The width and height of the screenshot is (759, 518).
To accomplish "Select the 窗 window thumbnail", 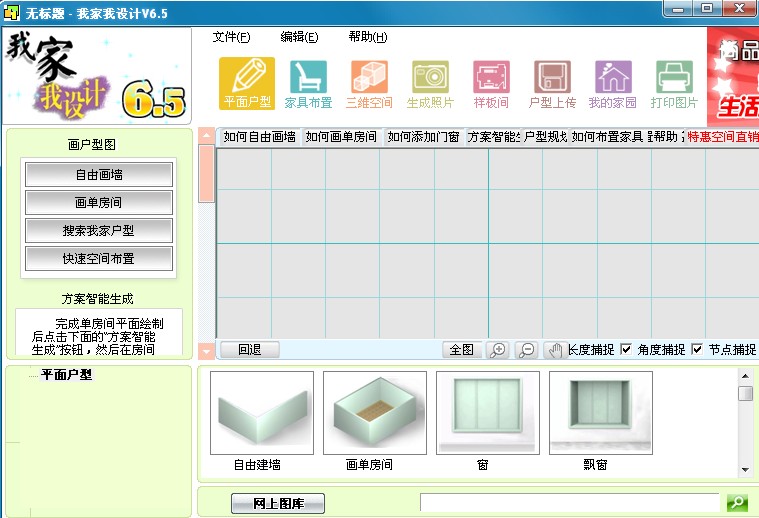I will click(x=488, y=413).
